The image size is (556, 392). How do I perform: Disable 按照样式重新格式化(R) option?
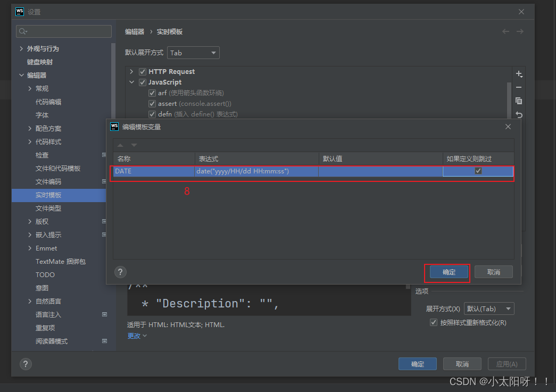tap(434, 322)
